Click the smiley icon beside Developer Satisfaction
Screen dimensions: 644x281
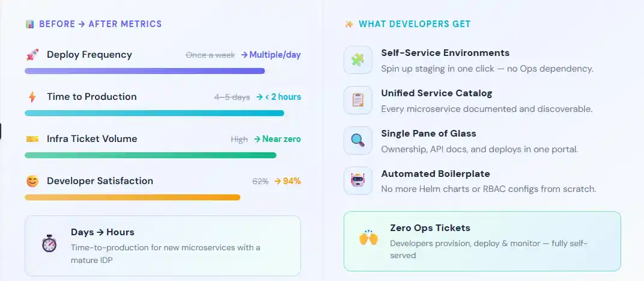point(32,181)
